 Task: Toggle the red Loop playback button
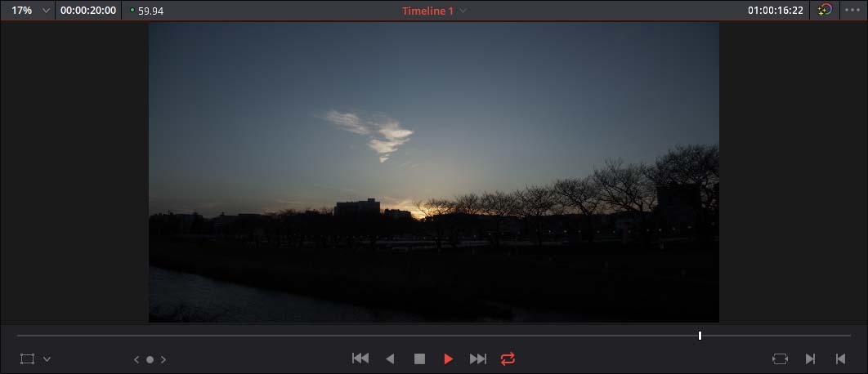click(x=508, y=359)
